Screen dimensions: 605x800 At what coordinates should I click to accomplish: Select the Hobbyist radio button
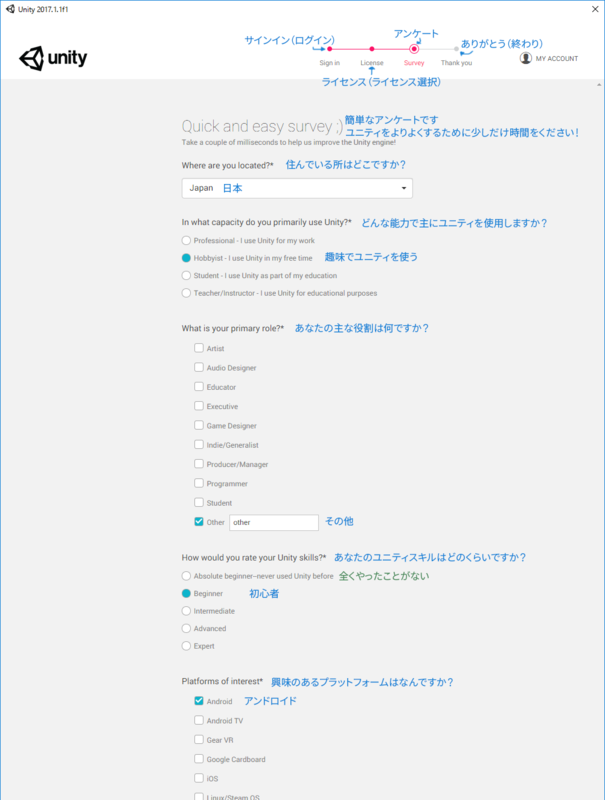pos(186,258)
